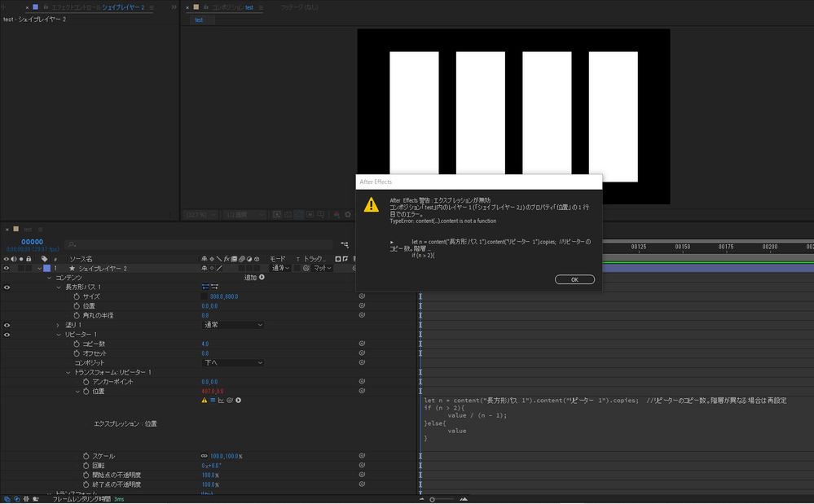
Task: Toggle stopwatch for アンカーポイント property
Action: (86, 382)
